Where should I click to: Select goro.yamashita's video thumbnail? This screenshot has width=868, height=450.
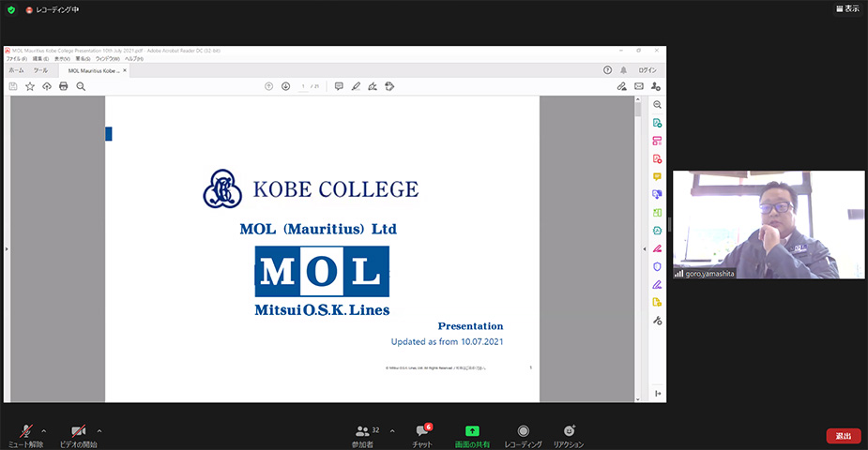[x=769, y=224]
